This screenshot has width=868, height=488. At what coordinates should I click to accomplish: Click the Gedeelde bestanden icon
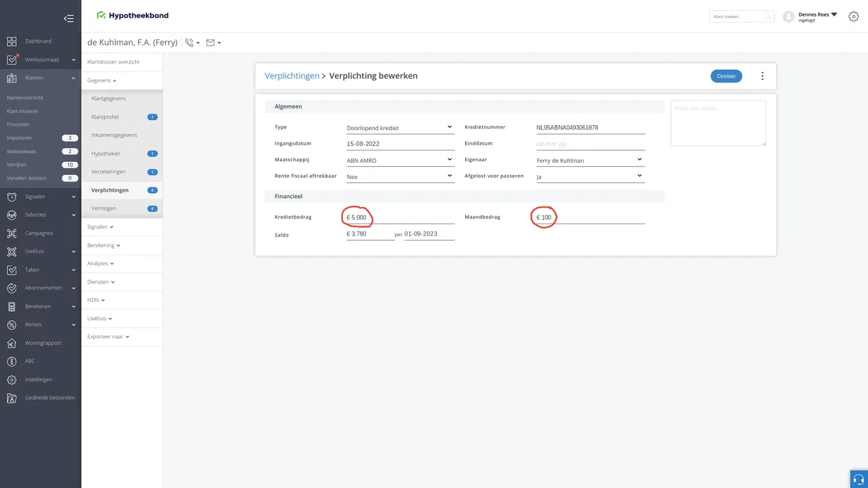12,398
